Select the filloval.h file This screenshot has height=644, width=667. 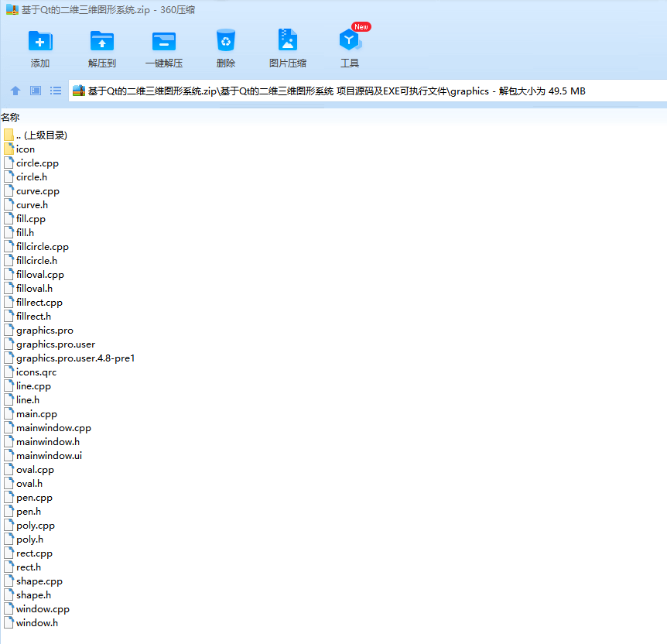[29, 289]
